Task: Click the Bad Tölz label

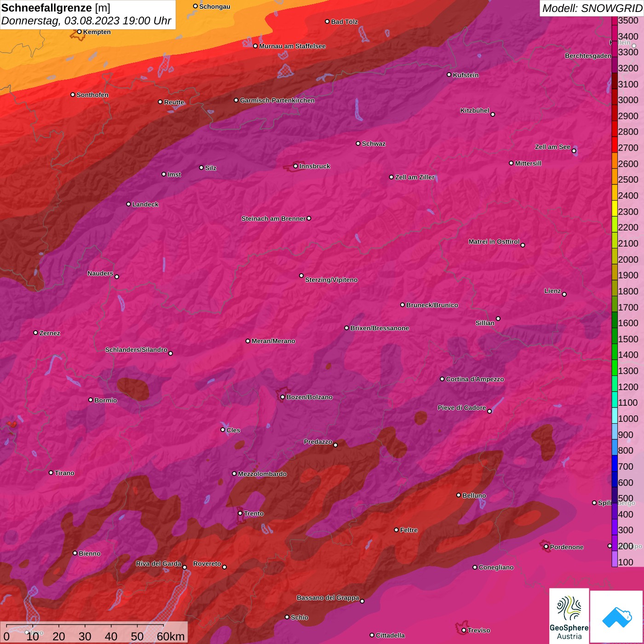Action: (x=344, y=22)
